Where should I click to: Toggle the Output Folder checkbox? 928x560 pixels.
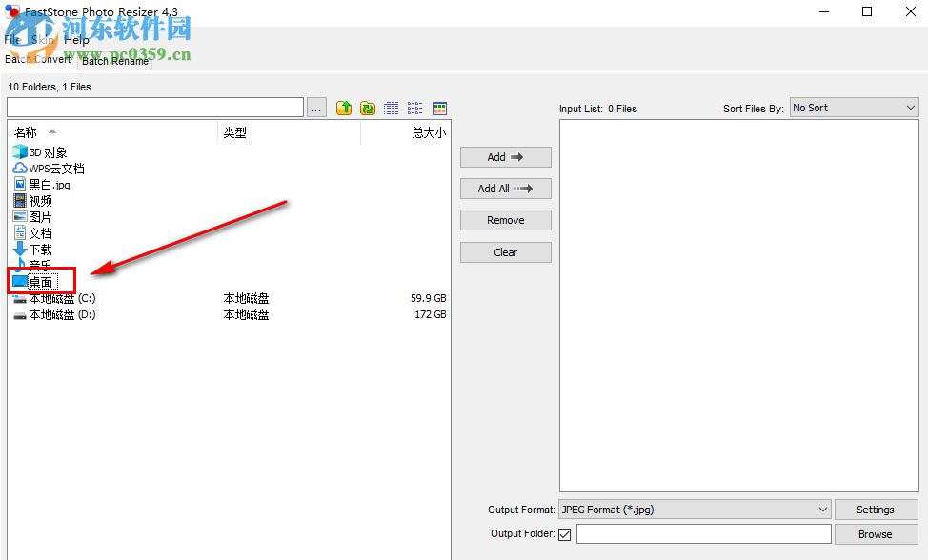click(565, 534)
